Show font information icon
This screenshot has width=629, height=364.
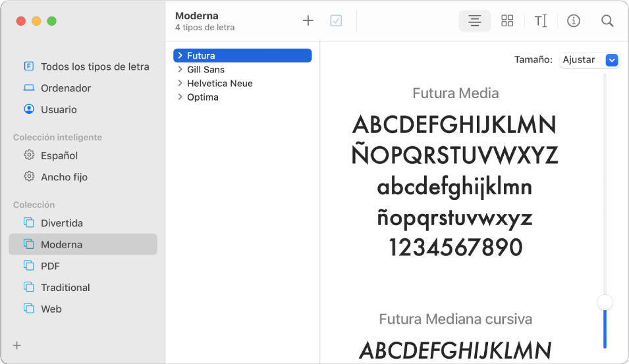(573, 20)
